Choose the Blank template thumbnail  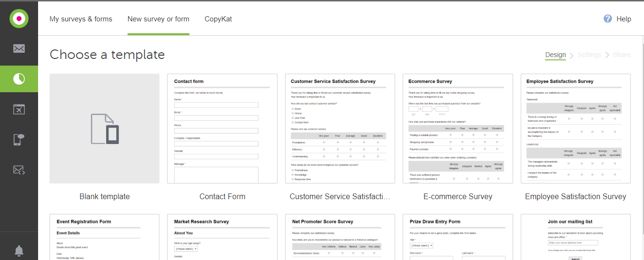[105, 128]
